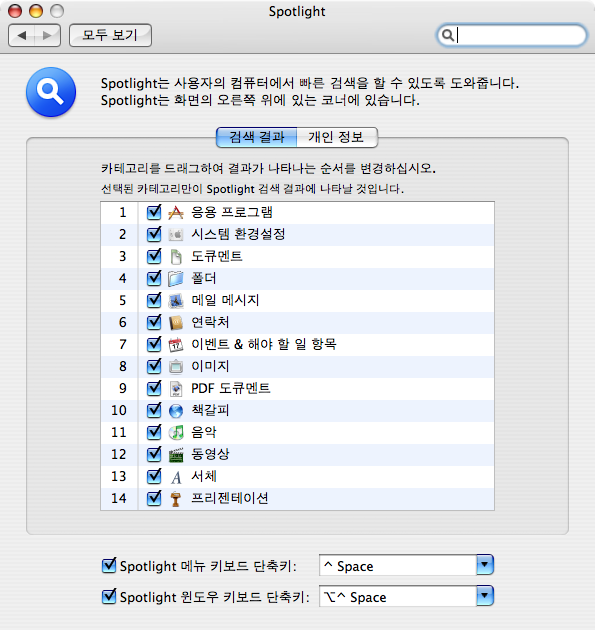Click the large blue Spotlight magnifier icon

click(x=51, y=92)
